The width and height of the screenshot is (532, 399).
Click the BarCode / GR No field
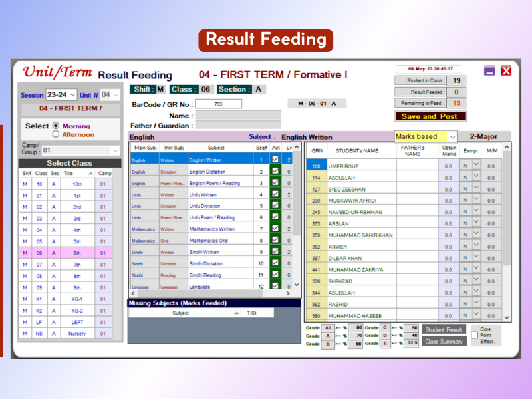tap(219, 104)
